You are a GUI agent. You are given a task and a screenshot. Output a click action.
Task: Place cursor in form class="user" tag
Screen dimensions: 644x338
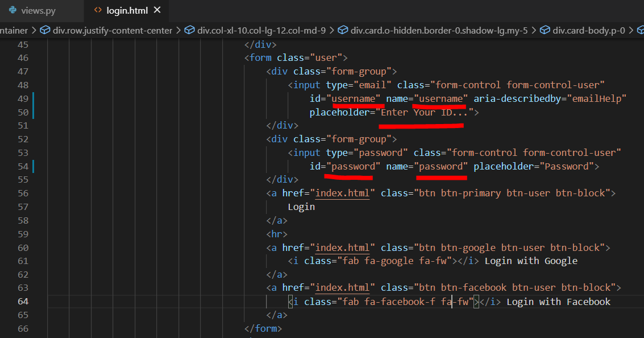tap(296, 58)
